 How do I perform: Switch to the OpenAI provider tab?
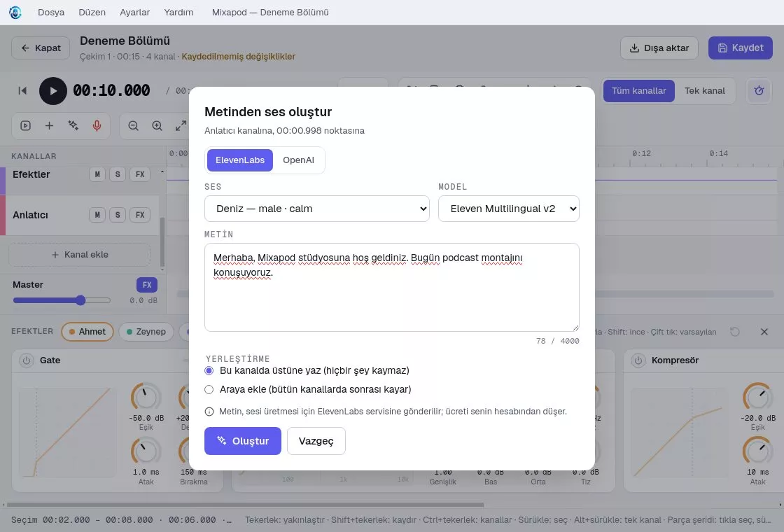(298, 160)
